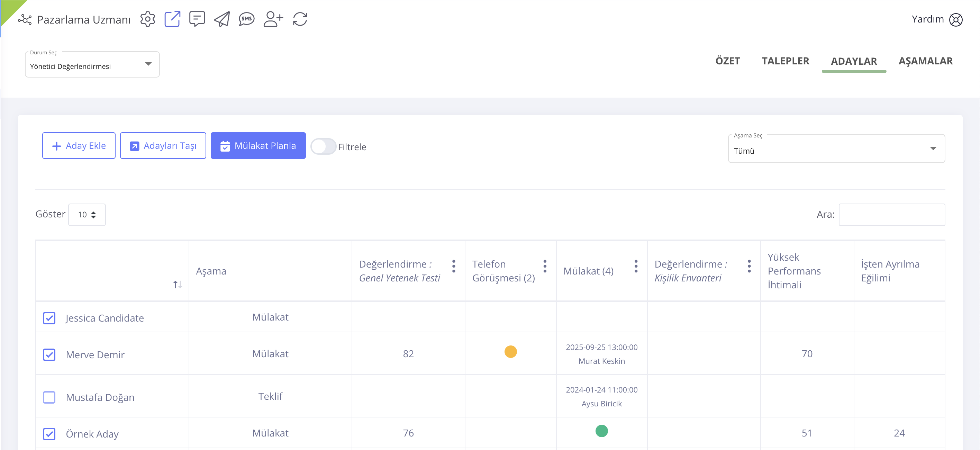Uncheck the Jessica Candidate checkbox
The height and width of the screenshot is (450, 980).
click(x=49, y=318)
